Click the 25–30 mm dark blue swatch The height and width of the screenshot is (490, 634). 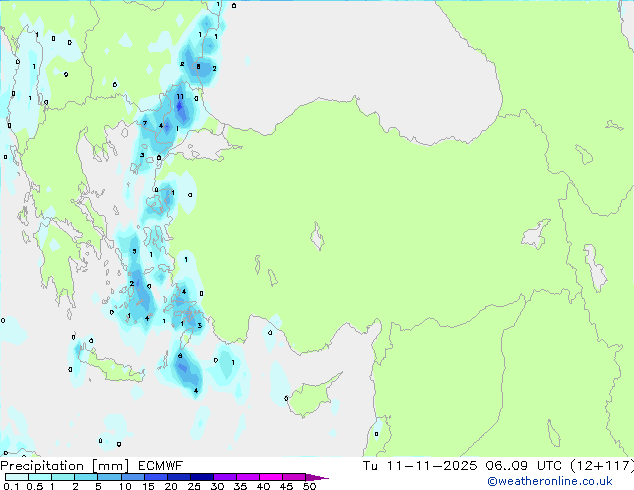point(201,477)
